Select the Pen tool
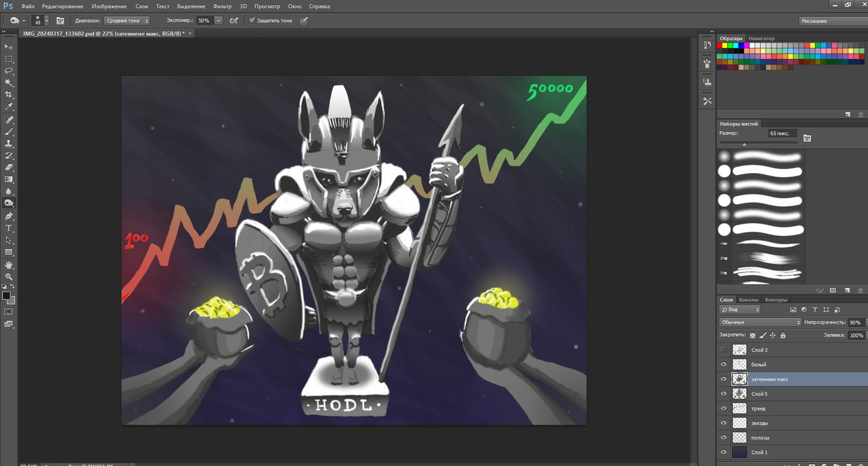This screenshot has height=466, width=868. point(9,216)
